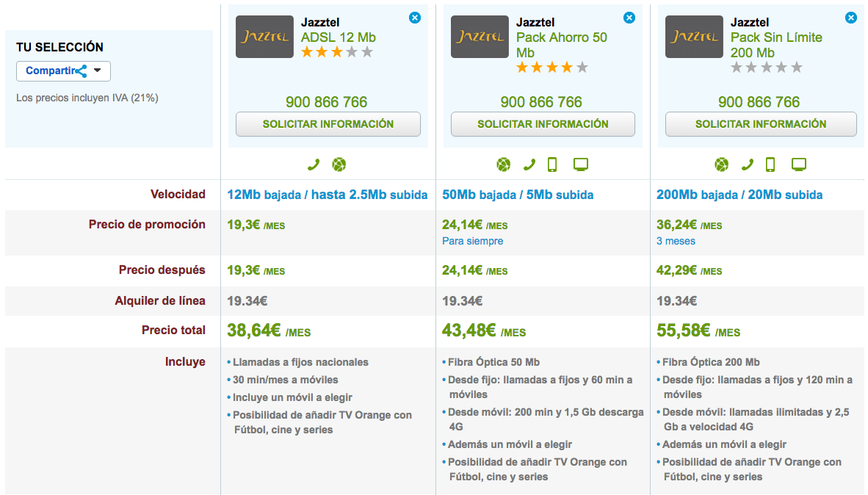Remove Jazztel ADSL 12 Mb from comparison
Viewport: 868px width, 495px height.
pos(415,18)
